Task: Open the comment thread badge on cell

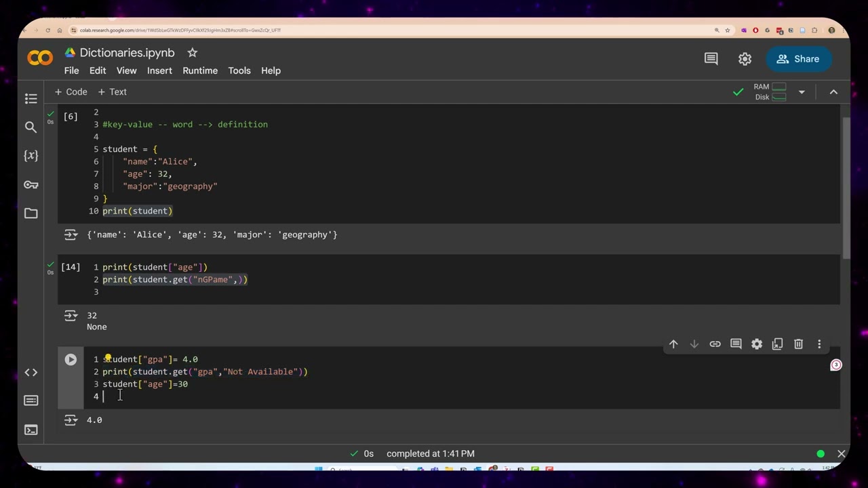Action: coord(836,365)
